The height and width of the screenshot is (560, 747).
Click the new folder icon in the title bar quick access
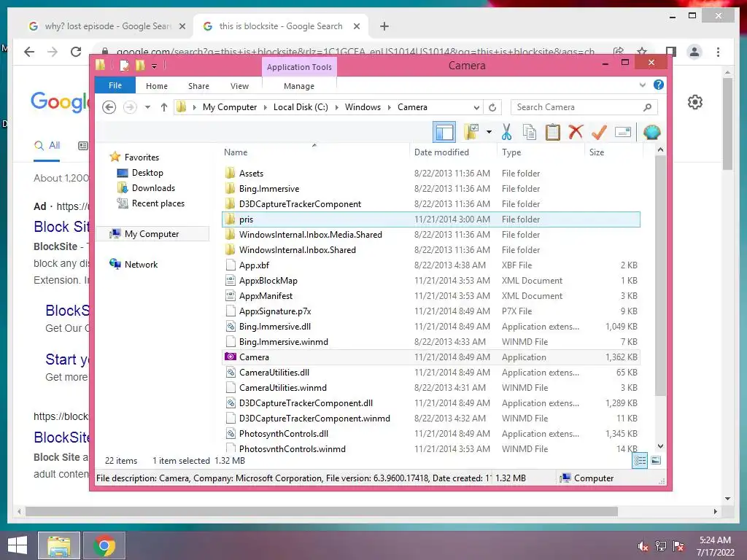click(x=140, y=65)
